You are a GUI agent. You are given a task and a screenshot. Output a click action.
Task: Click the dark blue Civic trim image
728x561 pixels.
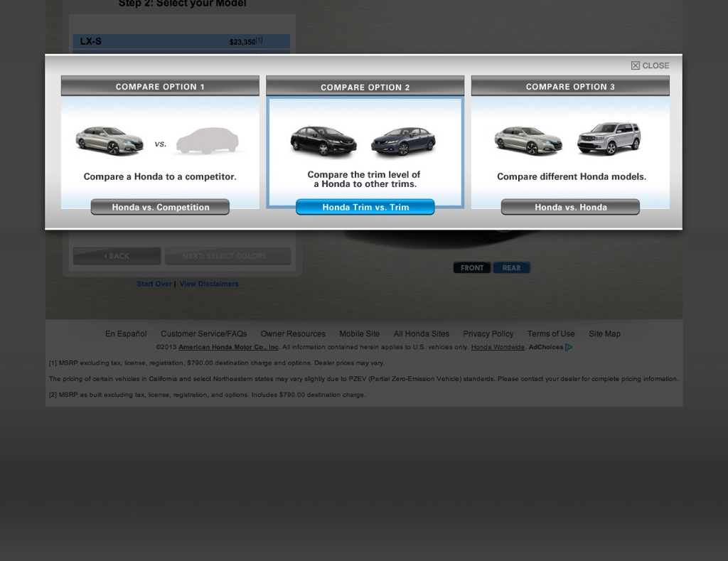[403, 142]
